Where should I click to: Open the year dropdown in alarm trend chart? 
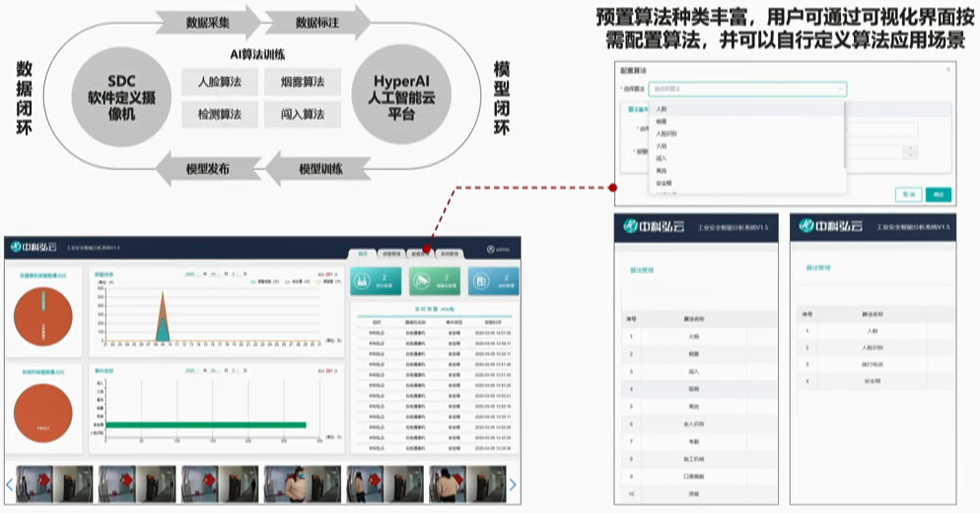tap(190, 274)
